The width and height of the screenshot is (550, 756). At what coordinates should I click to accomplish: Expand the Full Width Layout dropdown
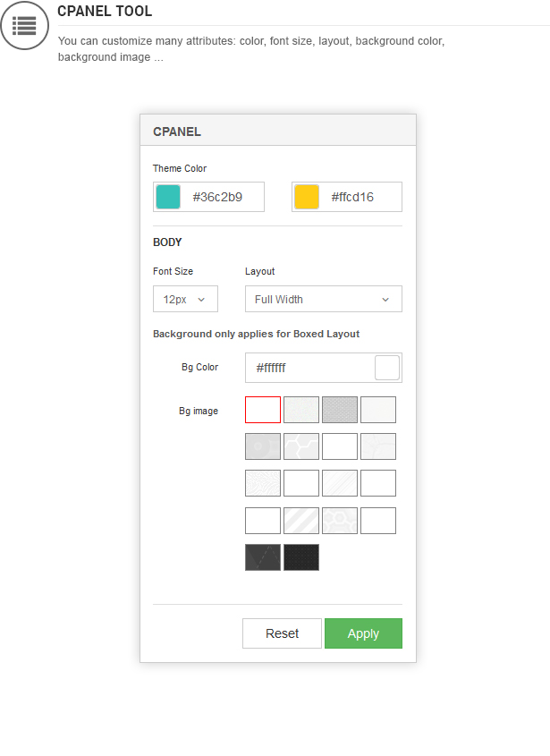click(324, 299)
